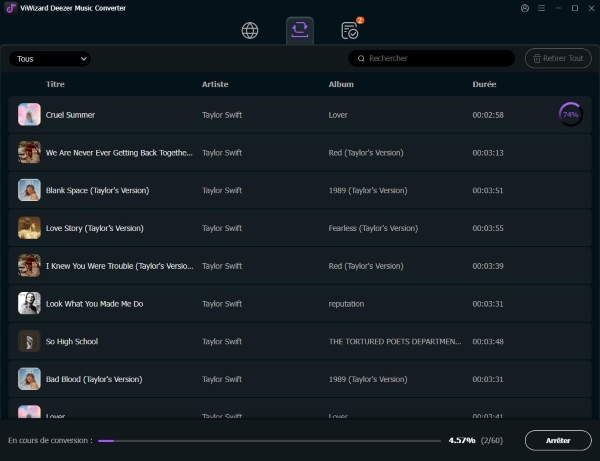The image size is (600, 461).
Task: Open the user account icon
Action: [x=525, y=8]
